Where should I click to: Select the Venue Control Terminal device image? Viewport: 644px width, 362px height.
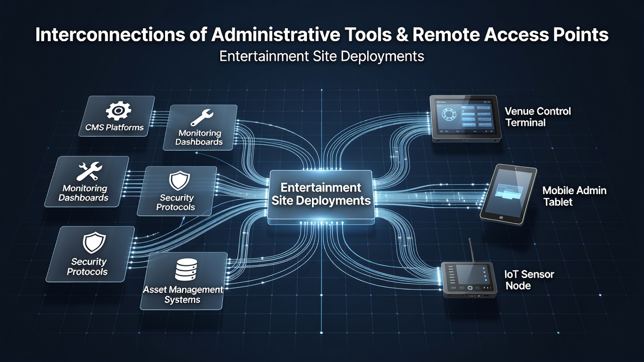[464, 119]
